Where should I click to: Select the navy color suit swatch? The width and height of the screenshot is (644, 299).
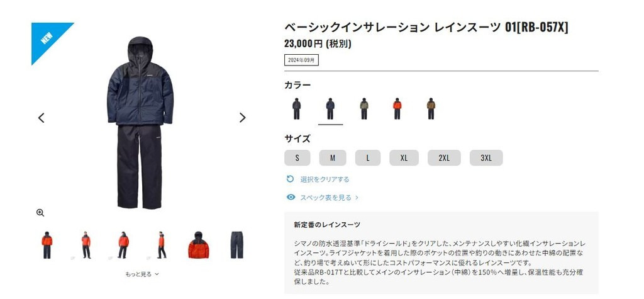(x=330, y=108)
